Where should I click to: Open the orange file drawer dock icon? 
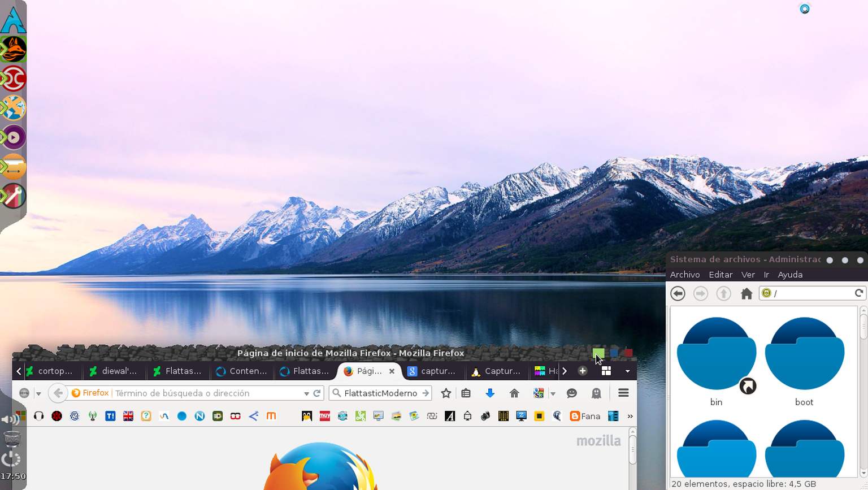[x=13, y=167]
